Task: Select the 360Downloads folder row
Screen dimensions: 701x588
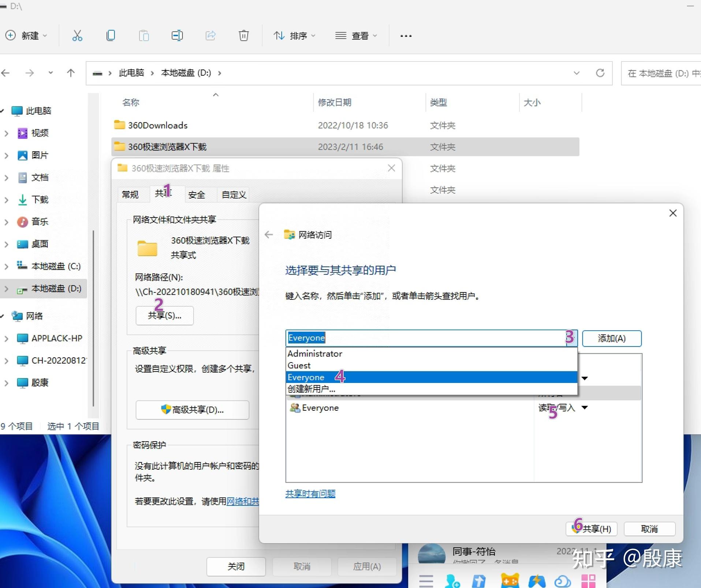Action: tap(345, 125)
